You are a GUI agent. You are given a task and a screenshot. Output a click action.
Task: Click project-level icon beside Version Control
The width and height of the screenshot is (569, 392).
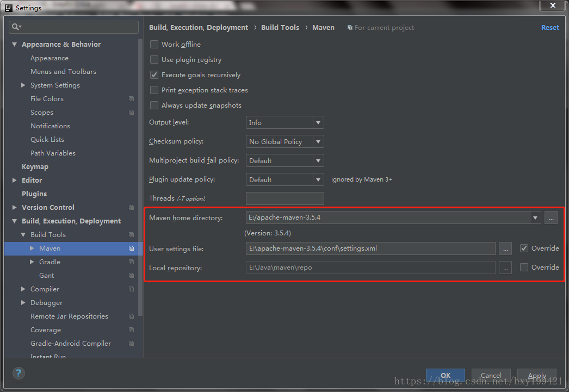[x=131, y=208]
